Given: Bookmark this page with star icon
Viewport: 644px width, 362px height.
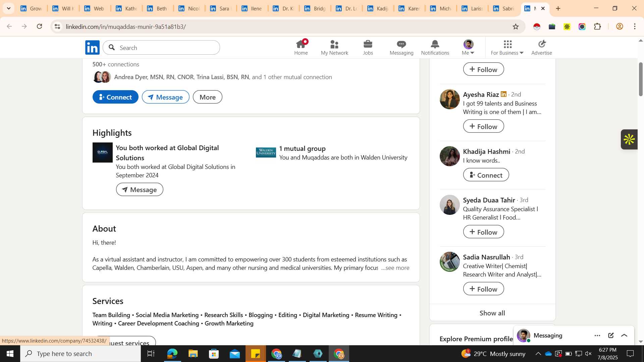Looking at the screenshot, I should 516,26.
